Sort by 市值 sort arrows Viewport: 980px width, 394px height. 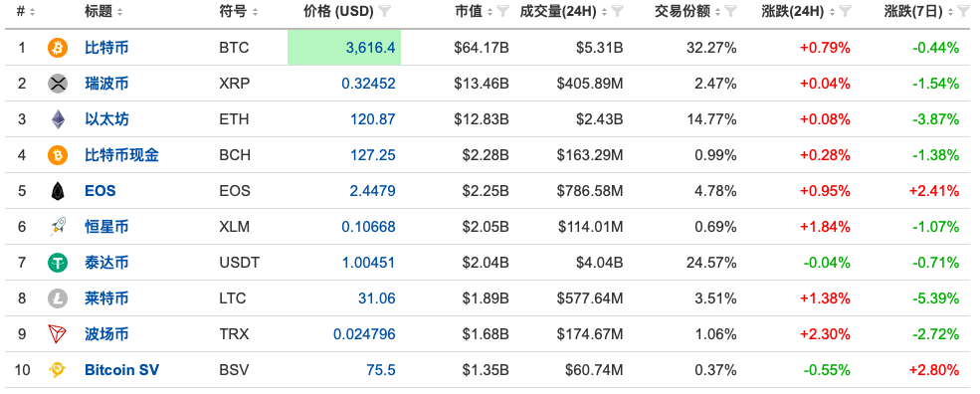(490, 12)
